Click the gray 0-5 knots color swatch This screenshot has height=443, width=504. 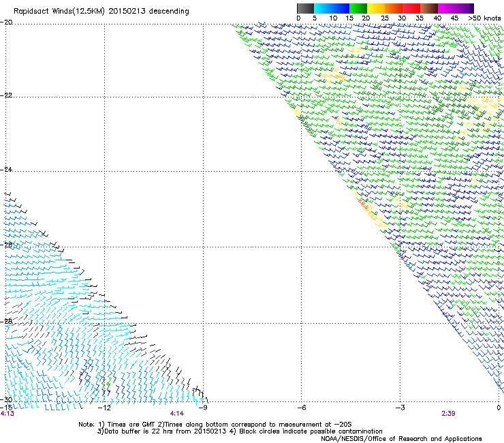305,8
